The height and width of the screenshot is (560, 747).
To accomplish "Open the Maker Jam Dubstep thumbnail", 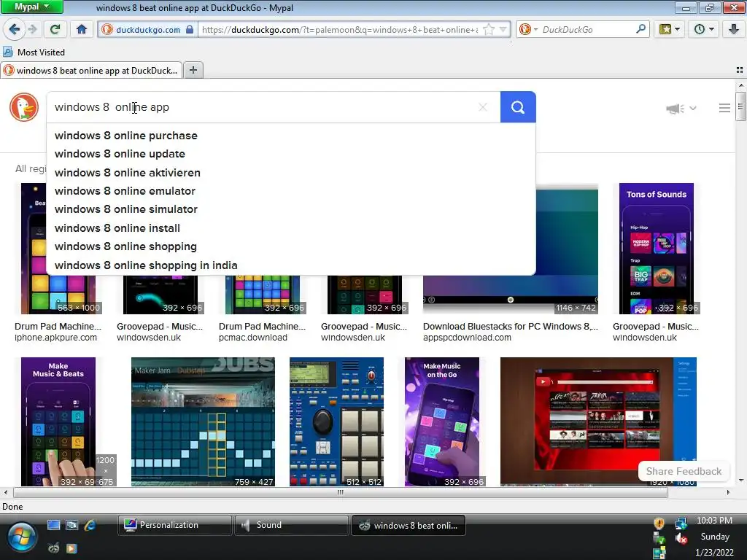I will pos(203,421).
